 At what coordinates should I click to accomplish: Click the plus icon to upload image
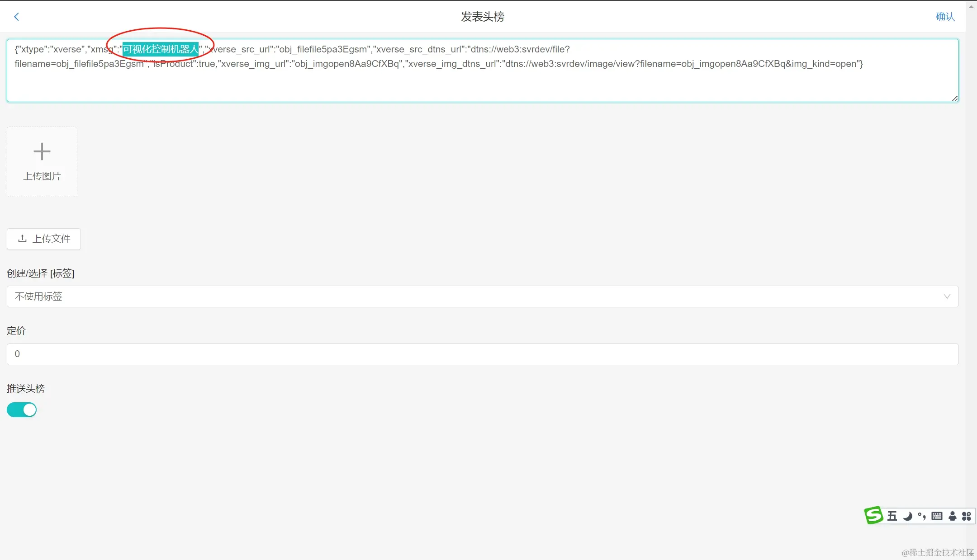42,151
